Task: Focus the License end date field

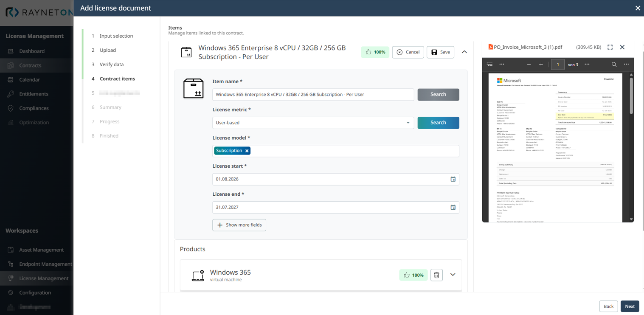Action: [336, 207]
